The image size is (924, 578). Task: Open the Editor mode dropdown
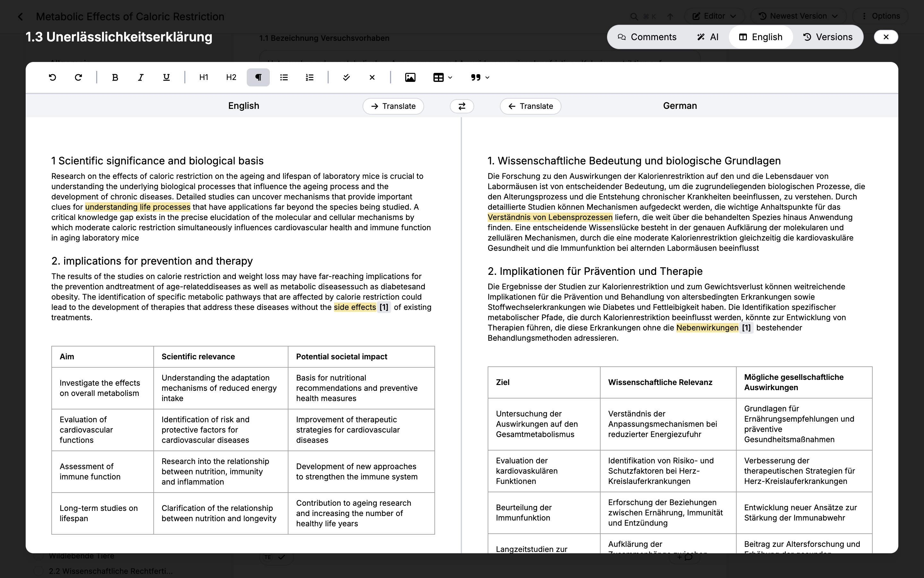[714, 16]
